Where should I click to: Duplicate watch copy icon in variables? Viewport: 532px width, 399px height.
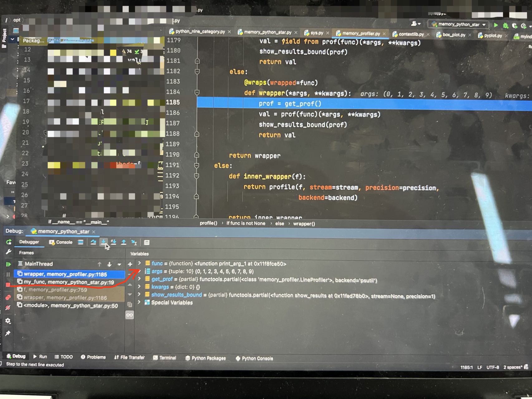tap(130, 304)
